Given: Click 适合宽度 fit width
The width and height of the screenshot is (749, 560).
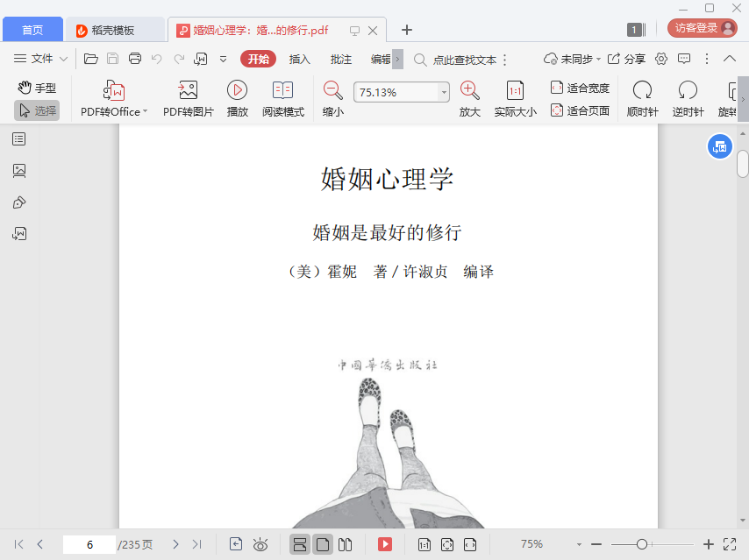Looking at the screenshot, I should point(580,88).
